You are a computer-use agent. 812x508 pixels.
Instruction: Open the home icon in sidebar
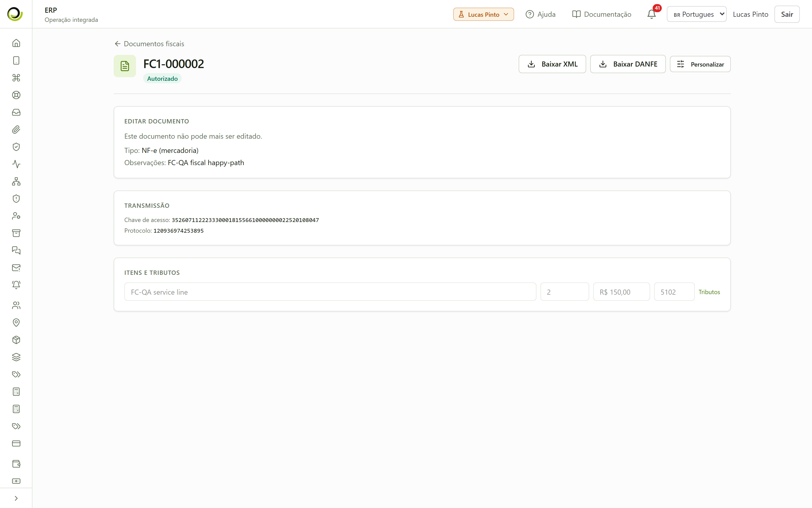tap(16, 43)
